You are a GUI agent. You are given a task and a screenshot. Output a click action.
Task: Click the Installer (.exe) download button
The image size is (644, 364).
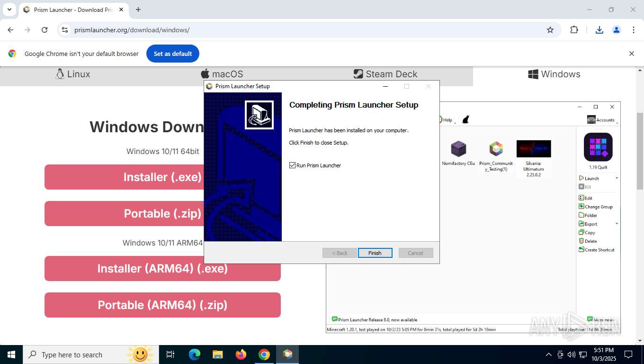pos(162,177)
